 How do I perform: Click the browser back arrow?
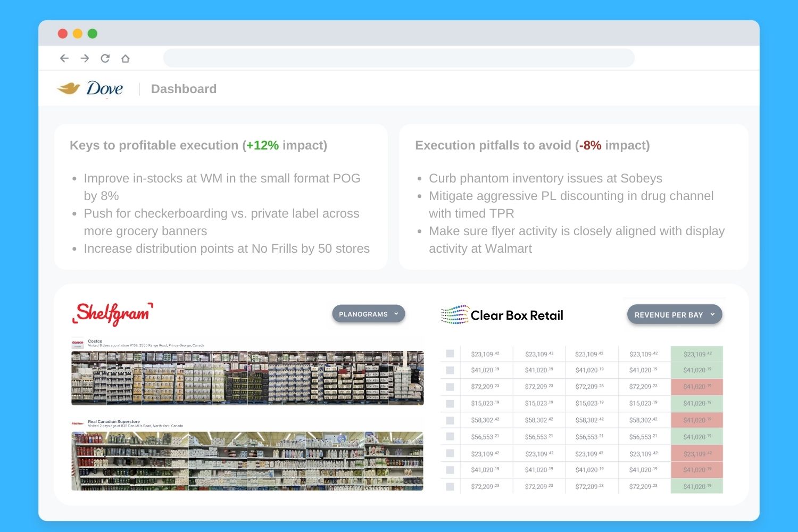pos(64,59)
